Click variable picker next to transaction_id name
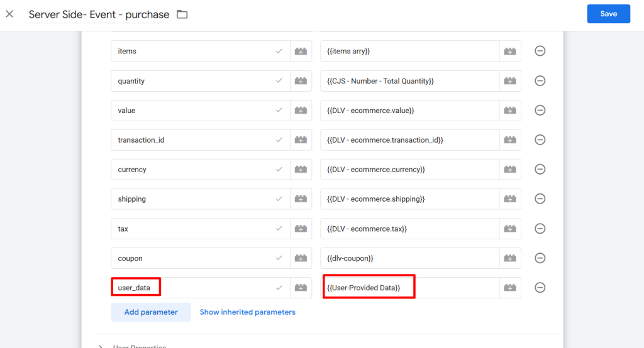Viewport: 644px width, 348px height. coord(301,140)
